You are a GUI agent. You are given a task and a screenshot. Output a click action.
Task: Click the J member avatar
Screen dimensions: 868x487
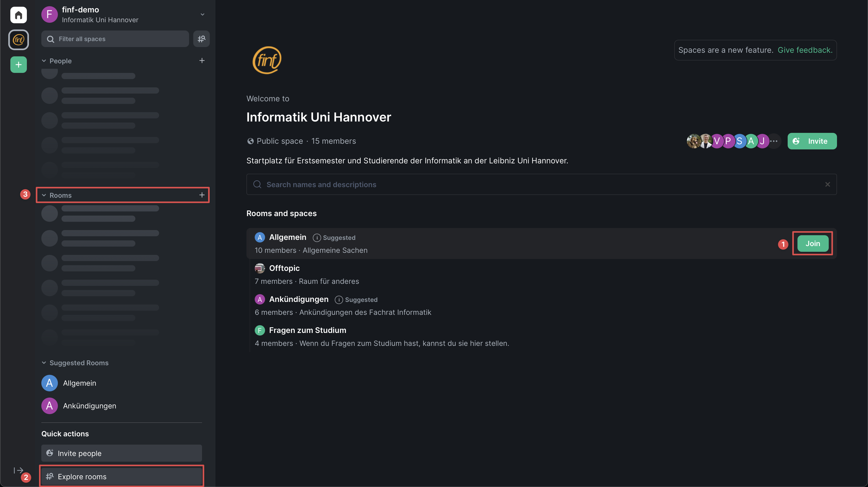pos(762,141)
